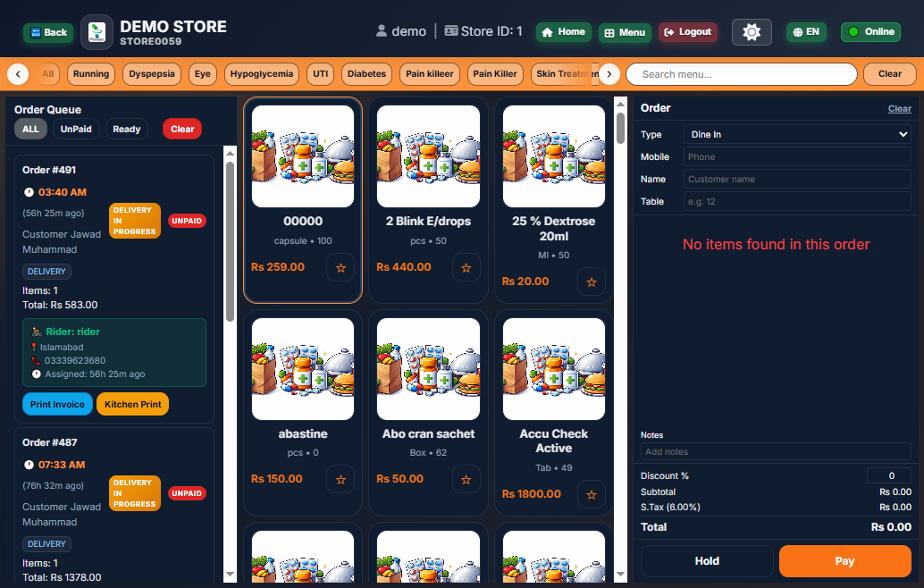The image size is (924, 588).
Task: Print Invoice for Order #491
Action: point(57,404)
